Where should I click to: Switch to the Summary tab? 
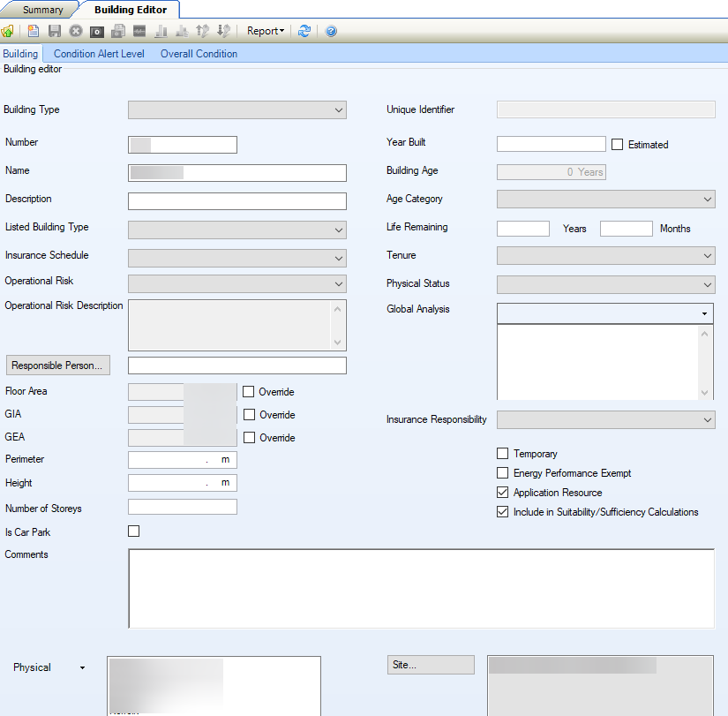(x=42, y=10)
